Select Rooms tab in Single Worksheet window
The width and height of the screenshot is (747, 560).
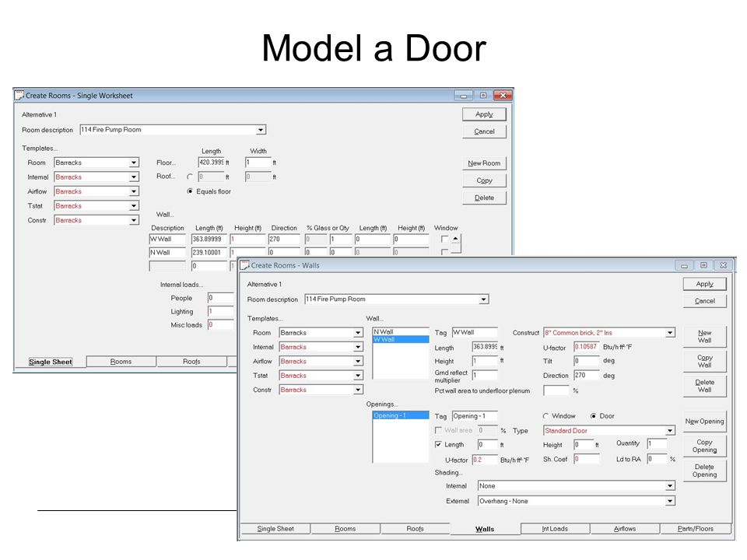121,362
